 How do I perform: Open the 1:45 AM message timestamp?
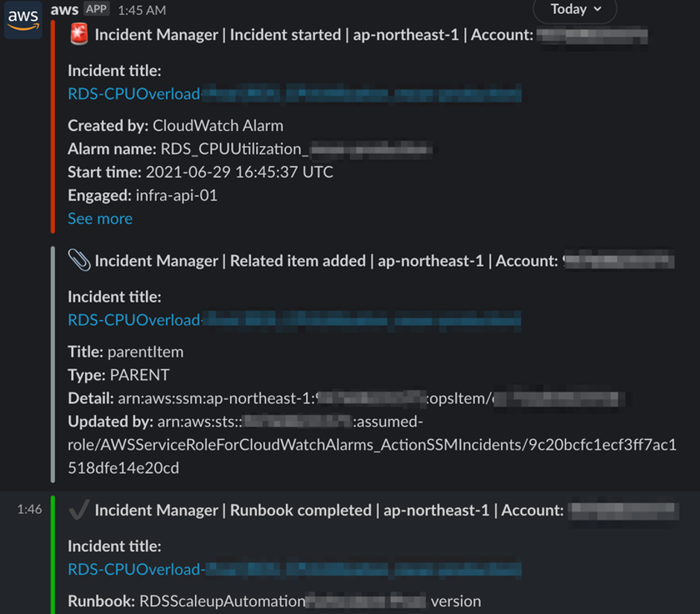pos(141,10)
